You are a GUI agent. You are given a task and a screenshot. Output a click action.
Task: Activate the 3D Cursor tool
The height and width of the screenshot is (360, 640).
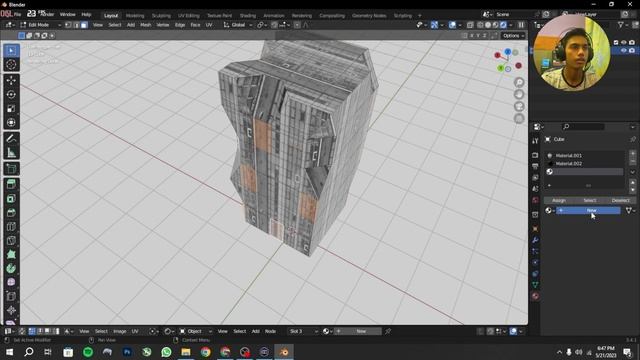click(11, 64)
